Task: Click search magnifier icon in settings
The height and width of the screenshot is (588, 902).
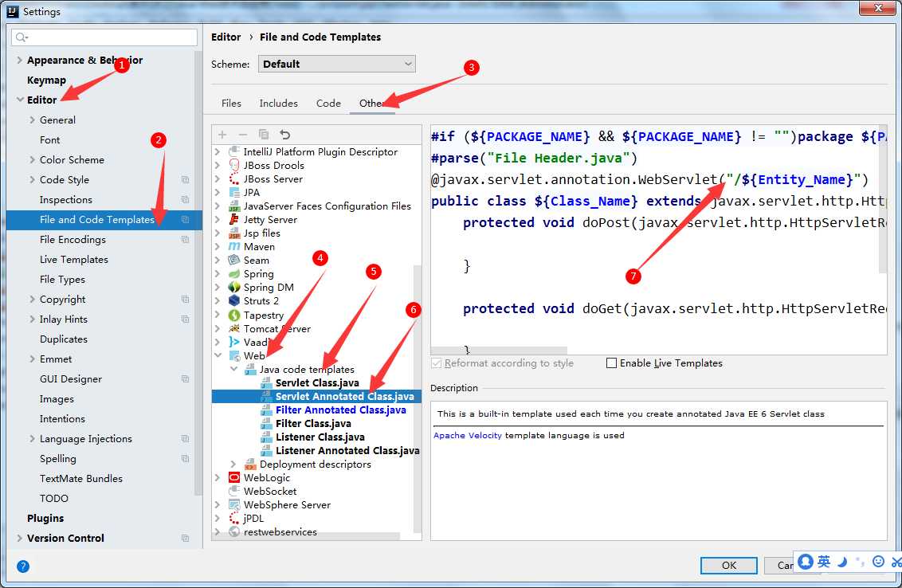Action: 22,37
